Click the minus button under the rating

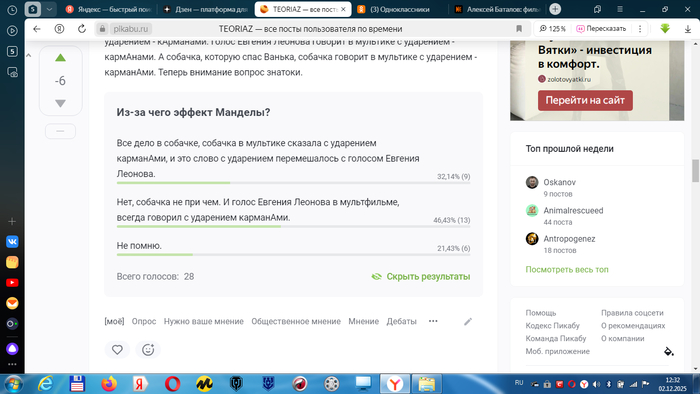(60, 131)
